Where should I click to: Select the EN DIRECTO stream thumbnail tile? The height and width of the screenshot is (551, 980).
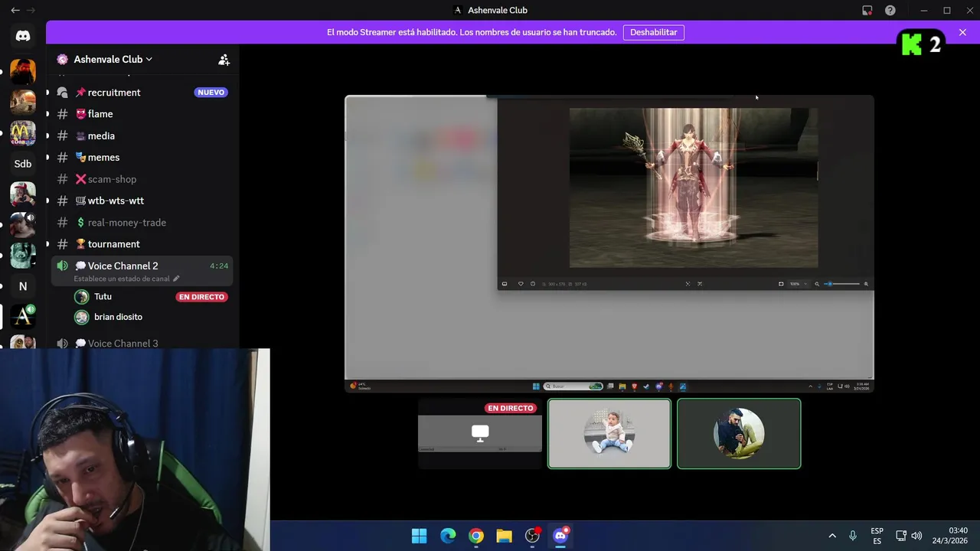pyautogui.click(x=480, y=433)
